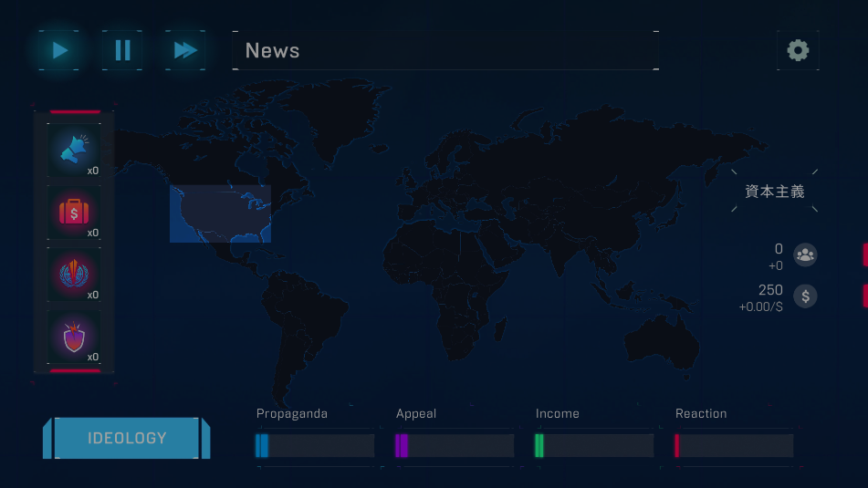Click the purple Appeal bar

(455, 445)
